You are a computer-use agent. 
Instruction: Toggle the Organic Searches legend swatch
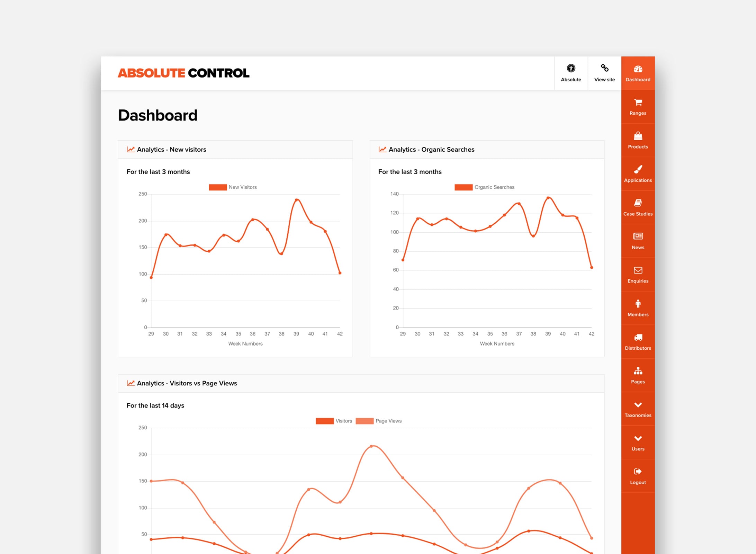(x=463, y=187)
